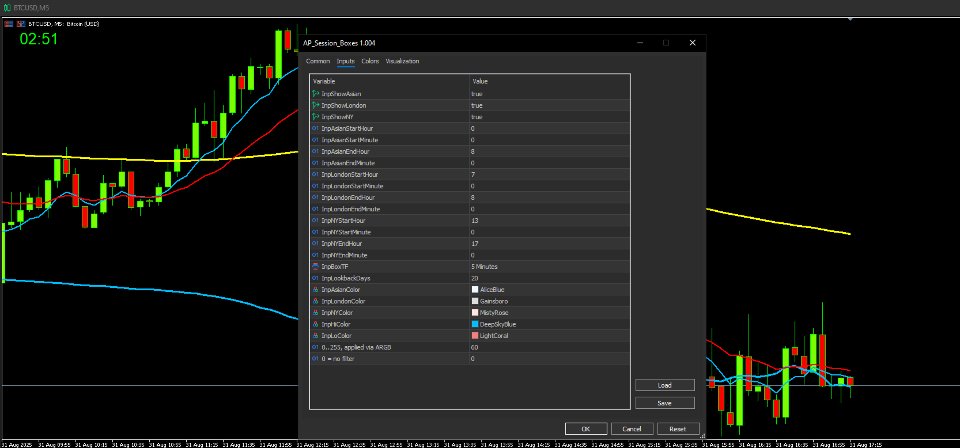Click the integer icon beside InpAsianStartHour
This screenshot has width=960, height=448.
316,129
